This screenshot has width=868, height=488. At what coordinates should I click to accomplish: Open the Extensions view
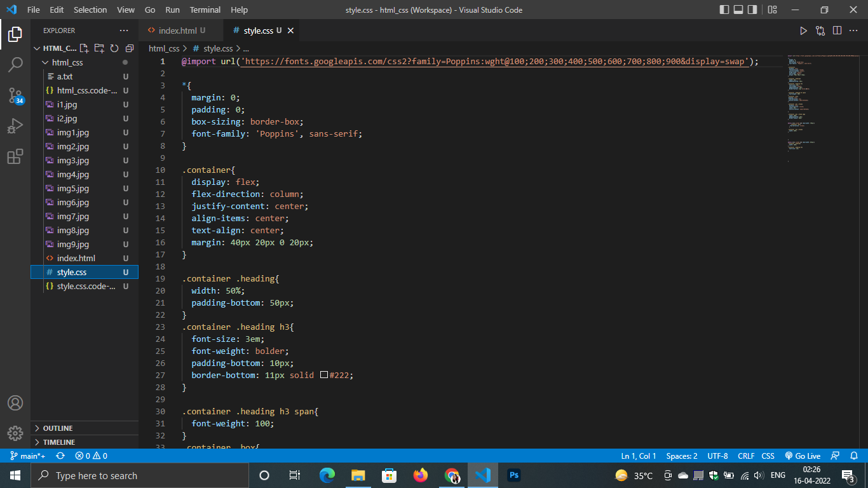coord(15,156)
